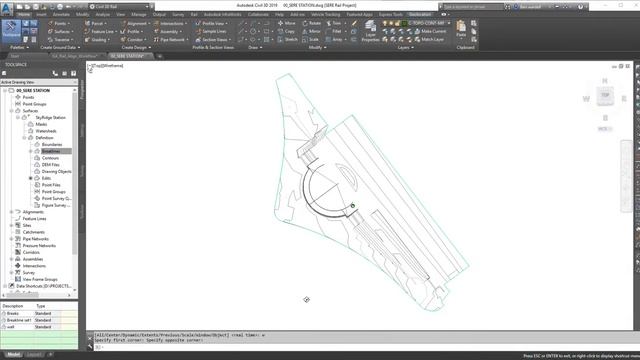
Task: Open the Home ribbon tab
Action: pyautogui.click(x=24, y=14)
